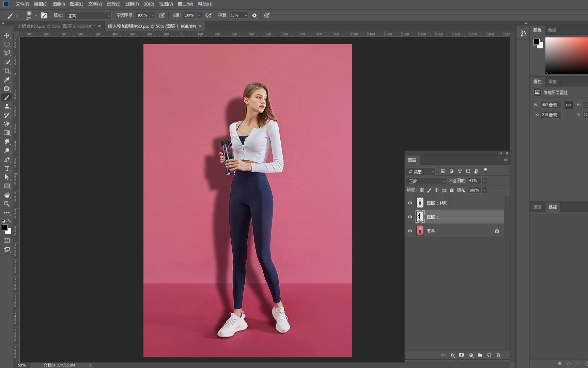The image size is (588, 368).
Task: Open the 滤镜(T) menu
Action: click(132, 4)
